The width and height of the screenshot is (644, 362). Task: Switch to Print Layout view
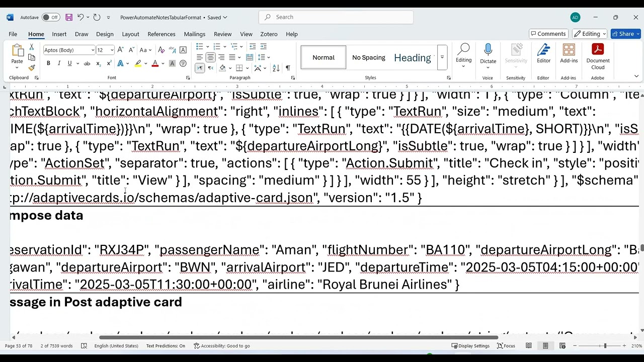point(545,346)
